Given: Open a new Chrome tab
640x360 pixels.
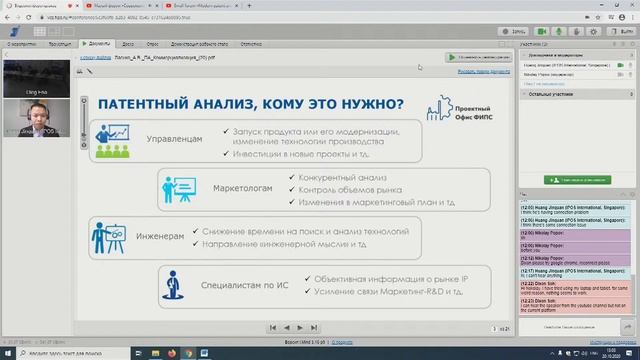Looking at the screenshot, I should tap(249, 6).
